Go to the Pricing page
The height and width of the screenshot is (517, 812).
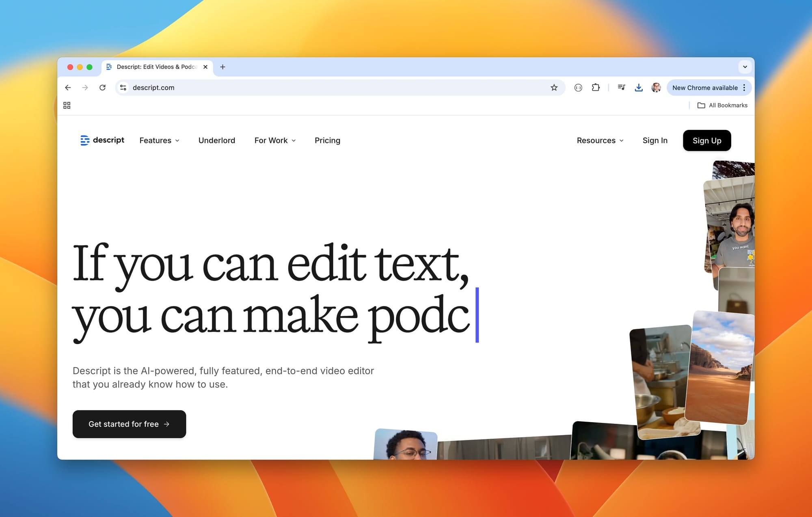pyautogui.click(x=327, y=140)
